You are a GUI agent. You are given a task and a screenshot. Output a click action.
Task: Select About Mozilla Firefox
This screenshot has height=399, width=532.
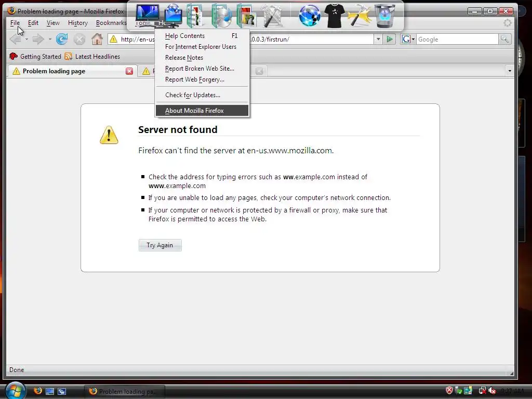(x=202, y=111)
